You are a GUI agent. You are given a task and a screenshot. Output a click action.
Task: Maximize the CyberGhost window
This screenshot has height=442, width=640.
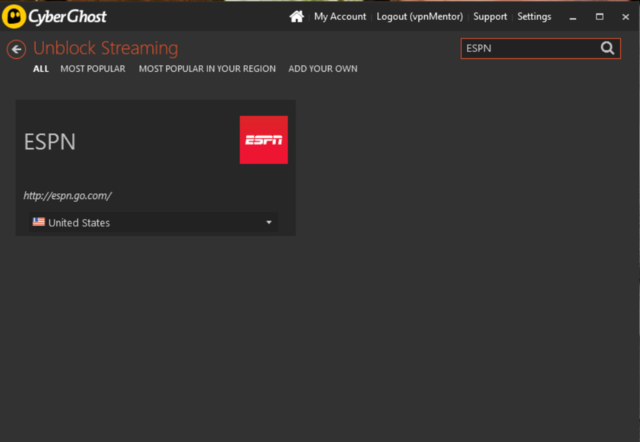[x=599, y=17]
